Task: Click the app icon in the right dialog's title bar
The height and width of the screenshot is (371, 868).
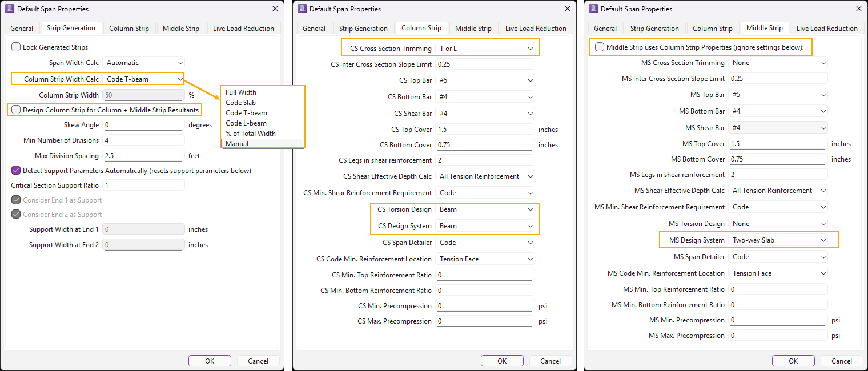Action: [x=593, y=9]
